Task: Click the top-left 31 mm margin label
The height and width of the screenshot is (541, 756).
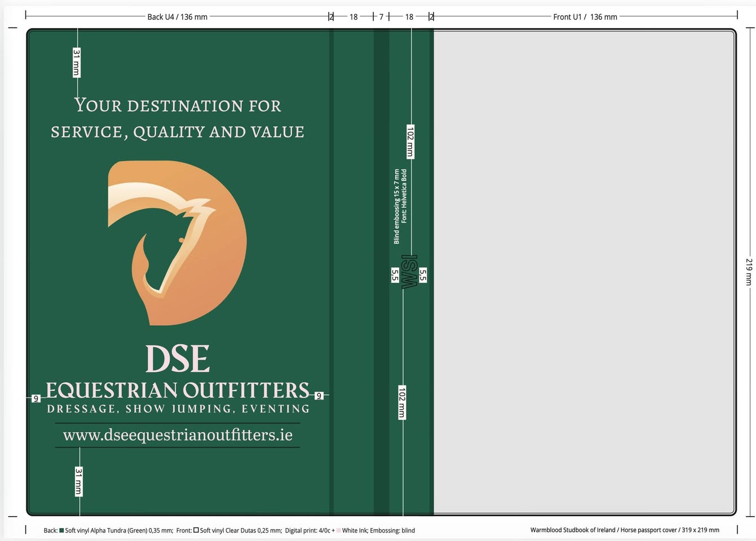Action: (77, 62)
